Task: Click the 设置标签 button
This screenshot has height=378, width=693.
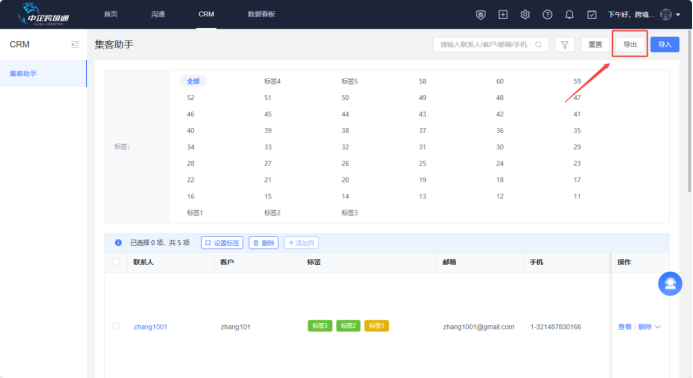Action: coord(222,243)
